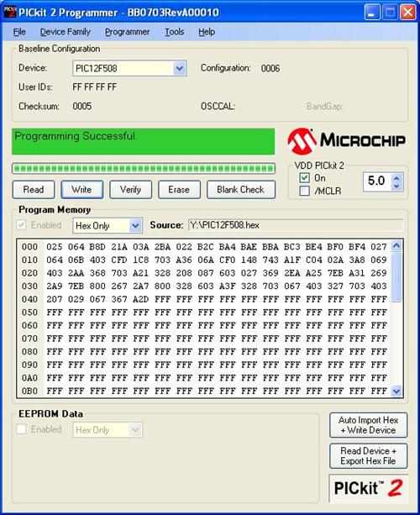This screenshot has width=420, height=515.
Task: Click the Microchip logo
Action: click(346, 141)
